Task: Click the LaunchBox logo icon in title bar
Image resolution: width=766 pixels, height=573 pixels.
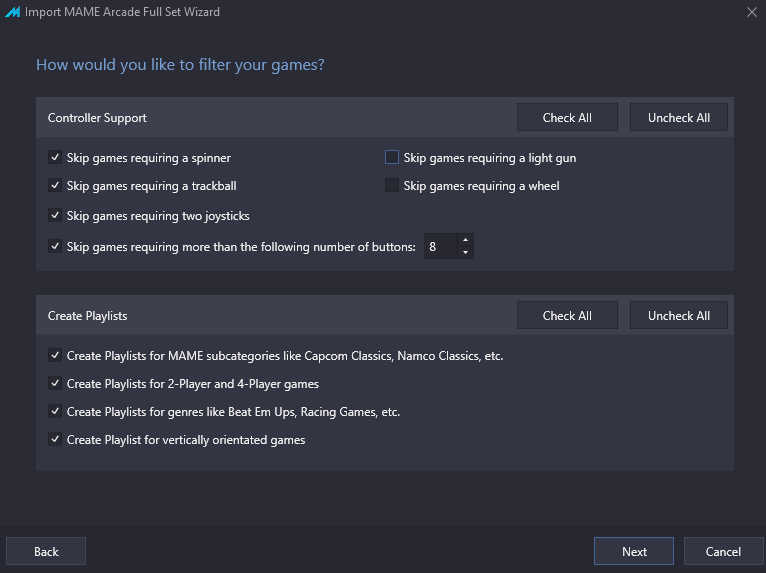Action: coord(13,12)
